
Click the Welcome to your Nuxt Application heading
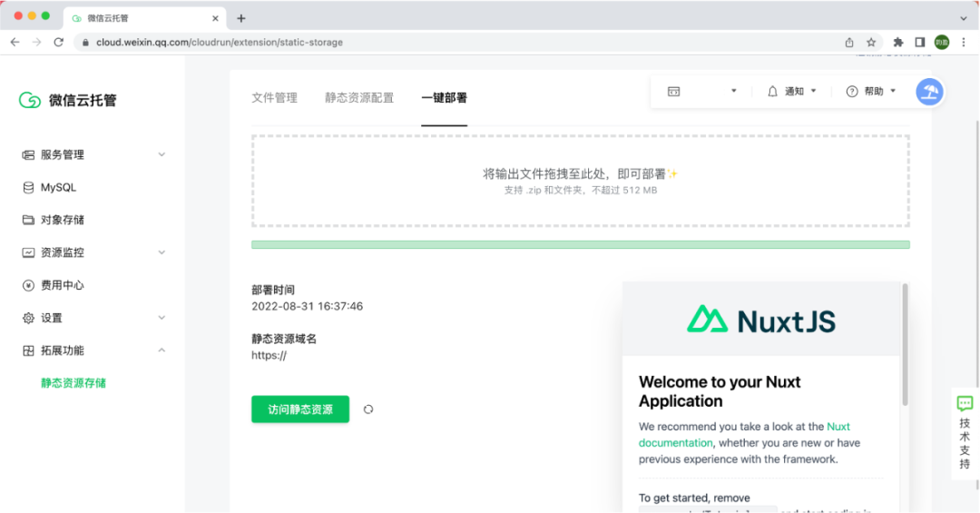(x=720, y=391)
